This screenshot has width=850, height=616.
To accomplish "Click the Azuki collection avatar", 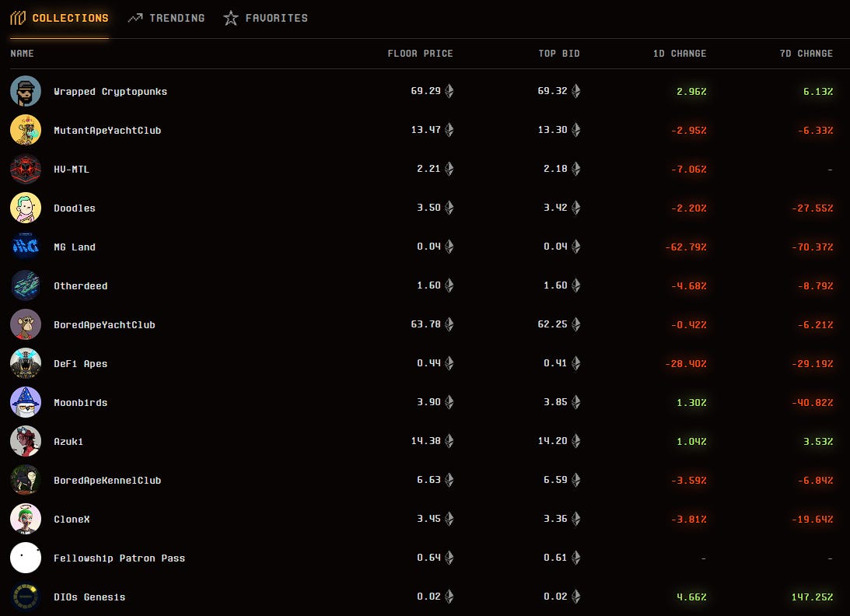I will pos(26,442).
